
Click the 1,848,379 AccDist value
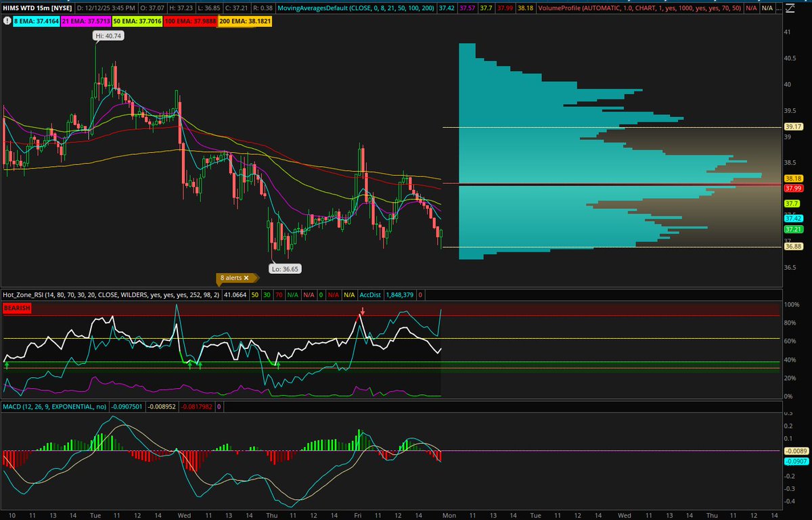tap(399, 295)
